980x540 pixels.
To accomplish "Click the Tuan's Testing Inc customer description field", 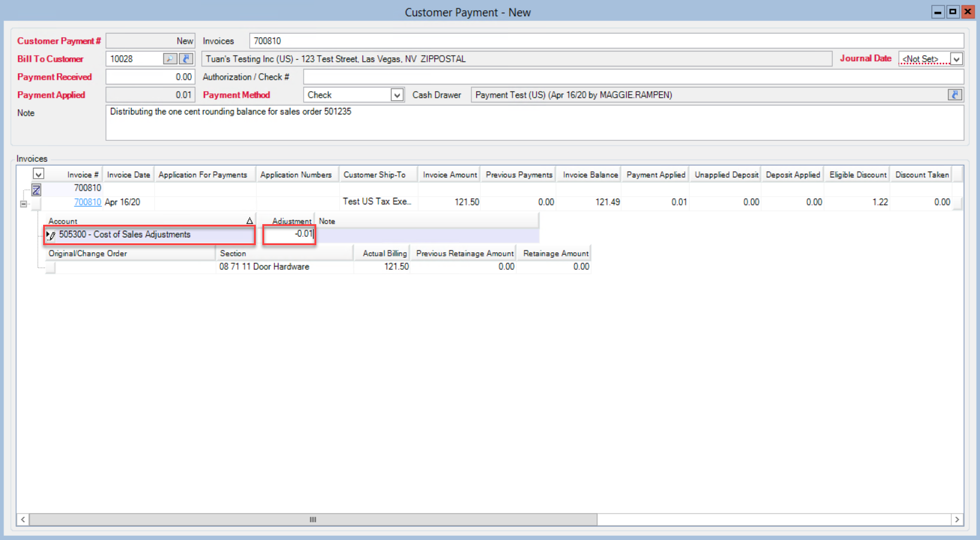I will pyautogui.click(x=517, y=59).
